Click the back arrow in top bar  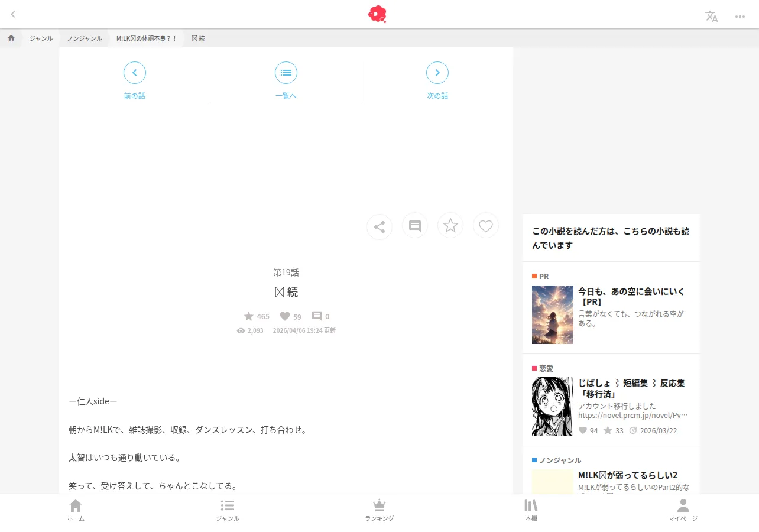[13, 14]
